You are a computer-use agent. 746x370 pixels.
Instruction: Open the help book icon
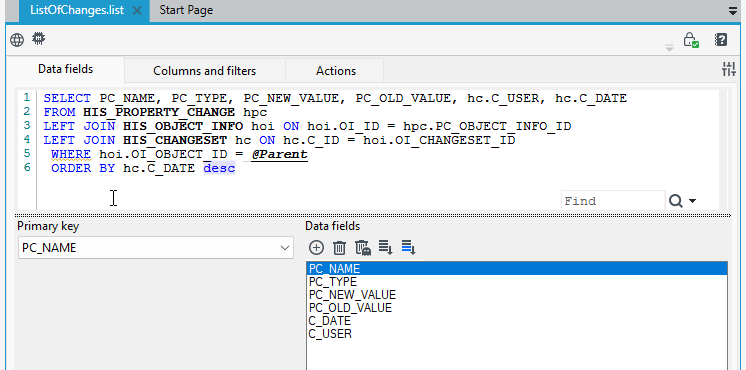tap(721, 39)
